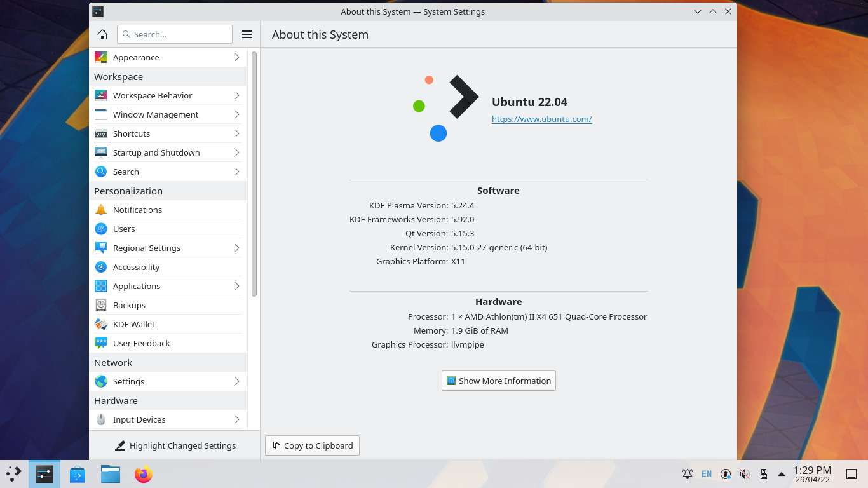Screen dimensions: 868x488
Task: Click inside the Search field
Action: point(175,34)
